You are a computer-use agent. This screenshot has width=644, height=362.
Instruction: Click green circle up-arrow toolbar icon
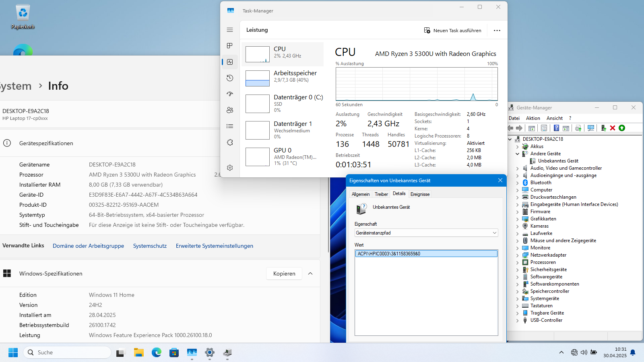[x=622, y=128]
